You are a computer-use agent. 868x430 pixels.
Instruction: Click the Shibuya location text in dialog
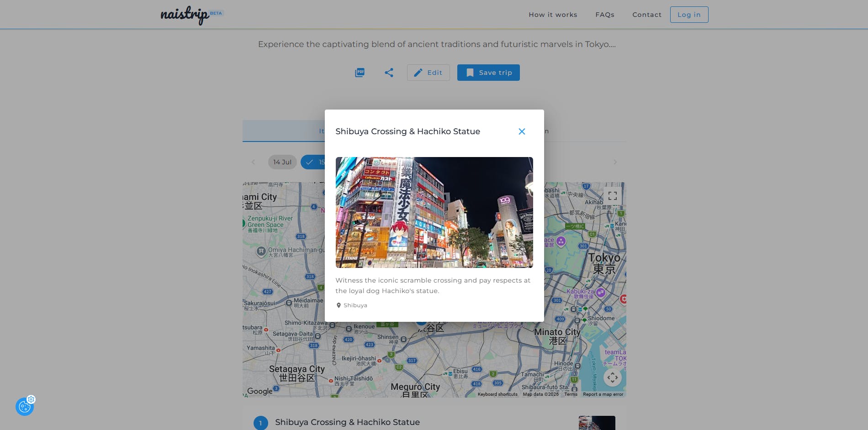355,305
